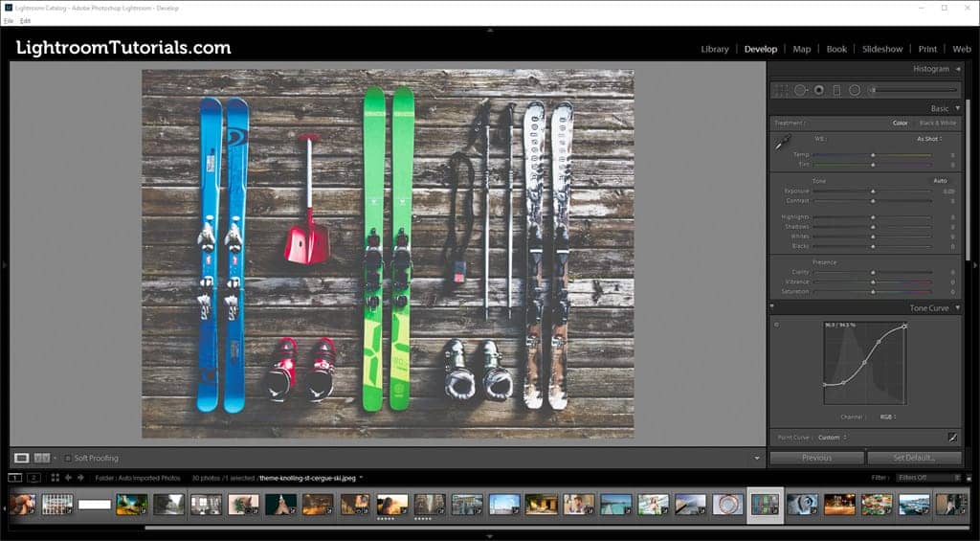Enable the Soft Proofing checkbox
Viewport: 980px width, 541px height.
point(69,458)
